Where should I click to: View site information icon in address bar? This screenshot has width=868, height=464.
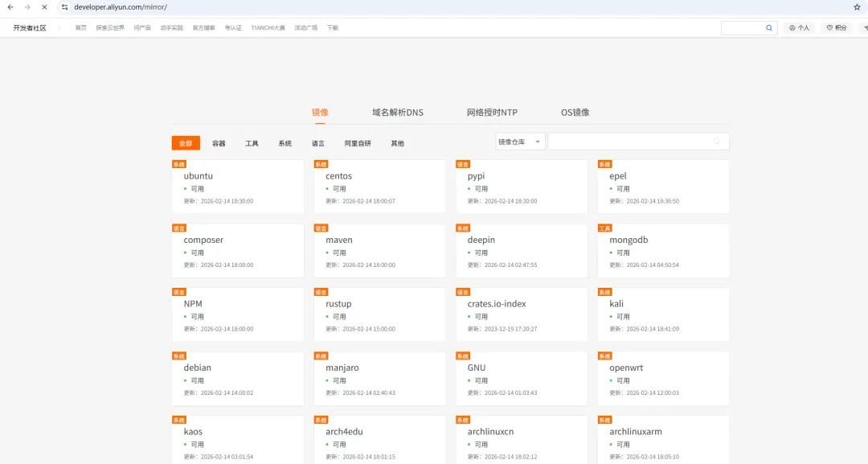[x=65, y=7]
